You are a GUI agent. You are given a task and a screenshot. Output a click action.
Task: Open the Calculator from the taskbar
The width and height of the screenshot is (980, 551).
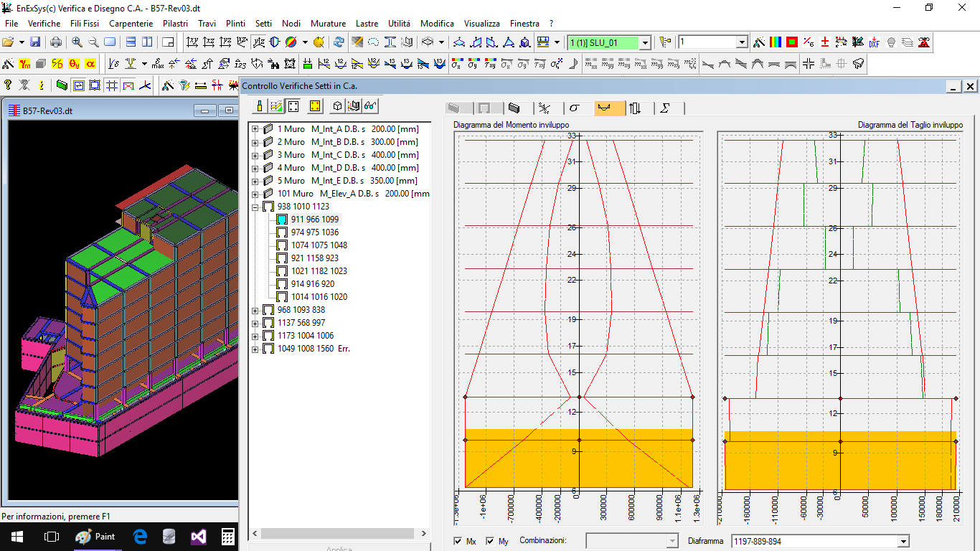click(x=228, y=537)
